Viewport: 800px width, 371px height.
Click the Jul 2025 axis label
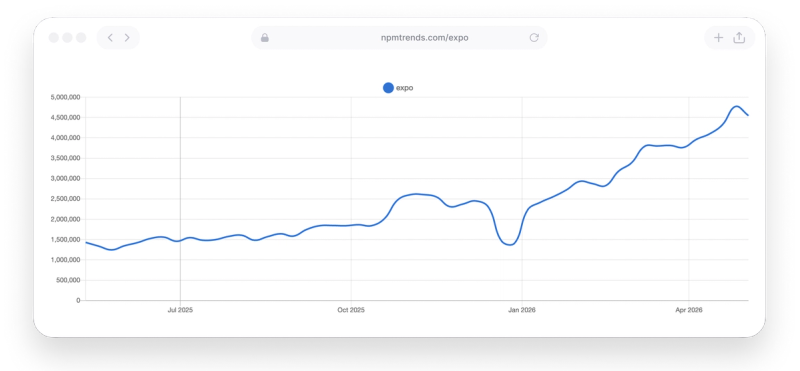[180, 310]
